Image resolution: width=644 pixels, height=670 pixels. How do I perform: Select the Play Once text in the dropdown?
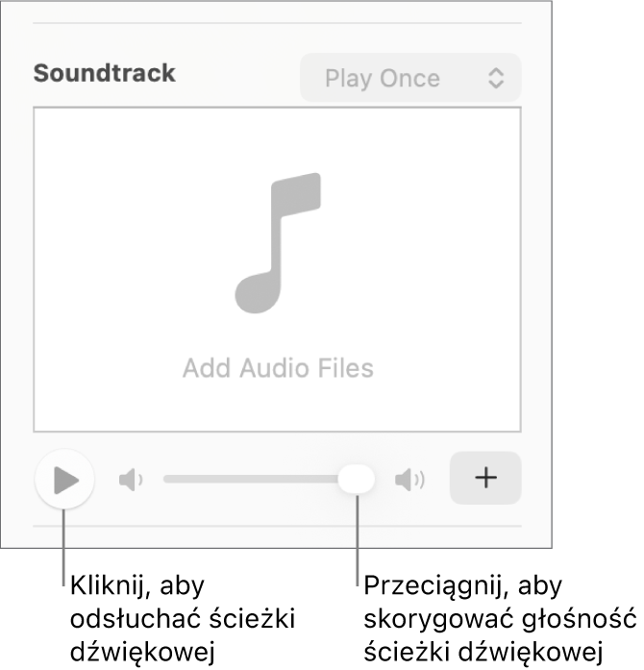pyautogui.click(x=382, y=78)
